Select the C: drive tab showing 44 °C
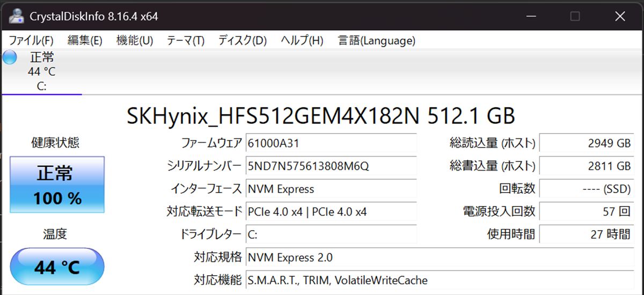 click(41, 71)
